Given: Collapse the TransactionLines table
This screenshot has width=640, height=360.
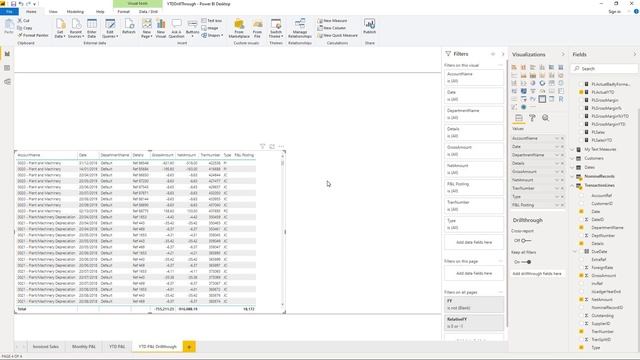Looking at the screenshot, I should click(x=573, y=185).
